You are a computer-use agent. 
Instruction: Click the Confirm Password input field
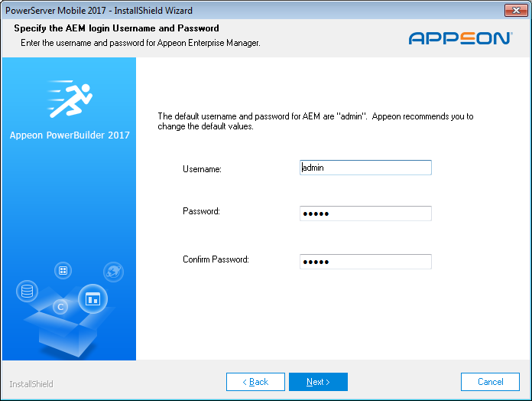pos(365,262)
